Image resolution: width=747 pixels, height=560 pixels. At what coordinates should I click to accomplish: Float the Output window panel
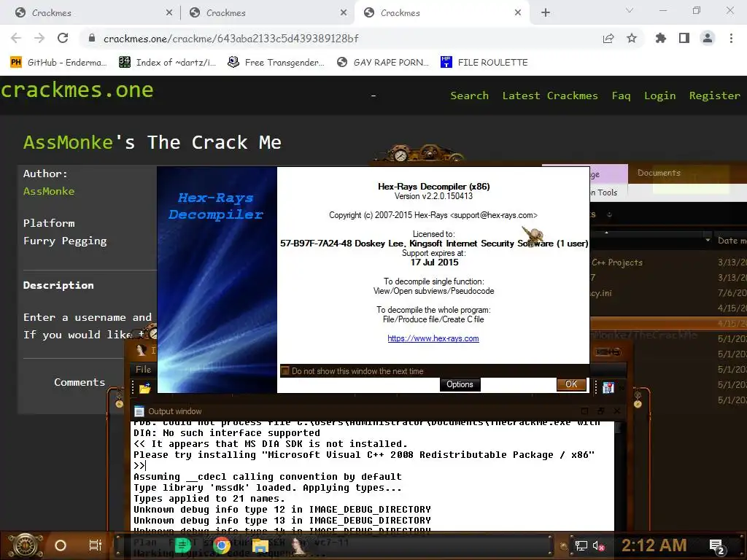pos(584,411)
